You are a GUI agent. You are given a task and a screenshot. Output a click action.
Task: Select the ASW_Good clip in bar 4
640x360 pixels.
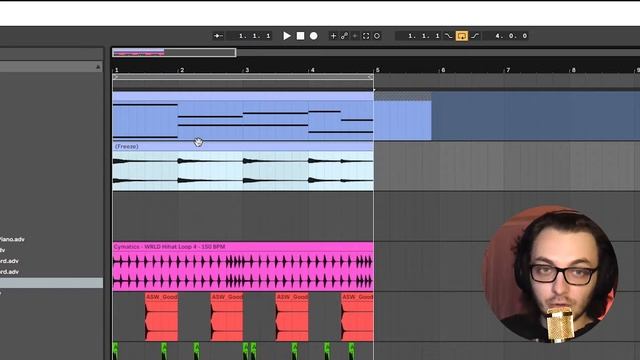point(357,317)
